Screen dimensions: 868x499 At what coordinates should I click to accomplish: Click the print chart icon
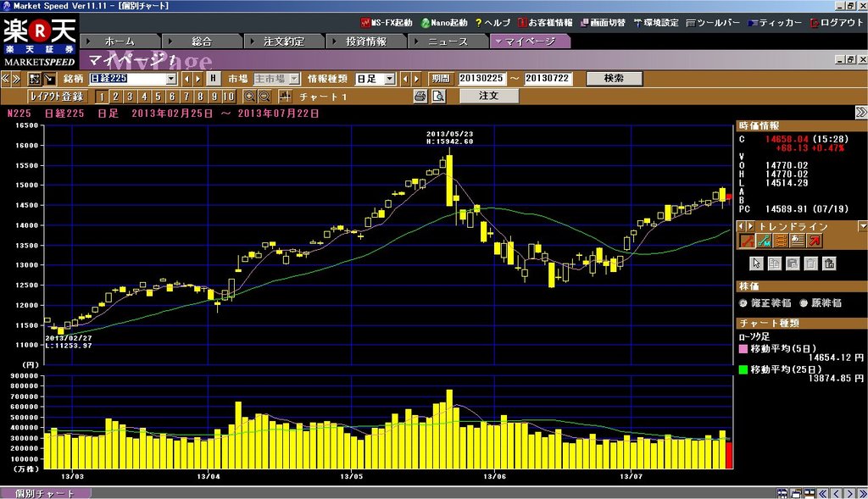click(x=420, y=97)
